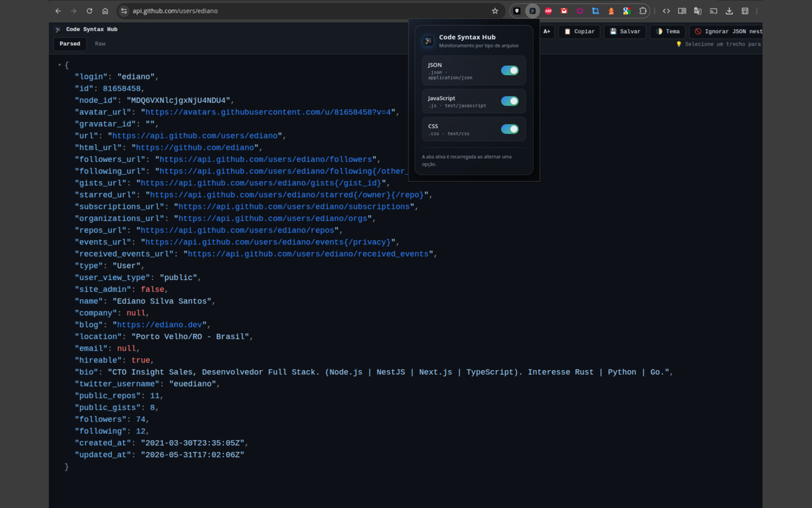The width and height of the screenshot is (812, 508).
Task: Open the avatars.githubusercontent.com avatar link
Action: click(270, 112)
